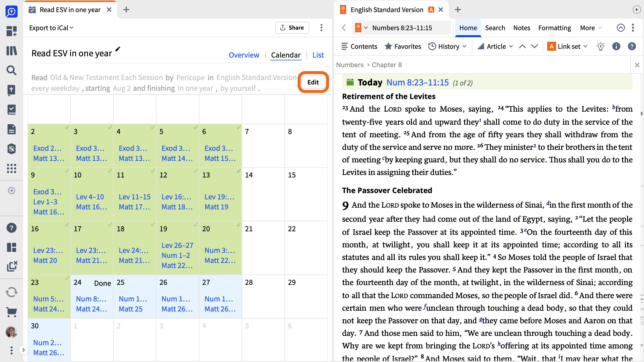Open the Logos home search icon
The width and height of the screenshot is (644, 362).
(12, 12)
